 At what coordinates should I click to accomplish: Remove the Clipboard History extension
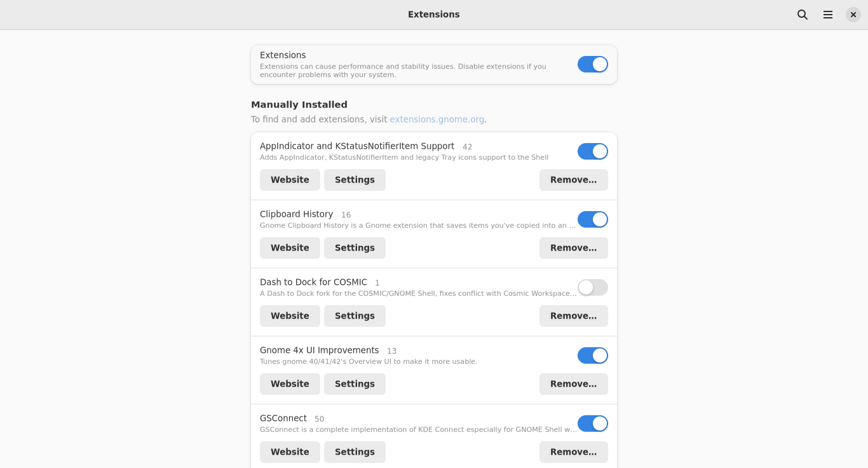click(x=573, y=247)
